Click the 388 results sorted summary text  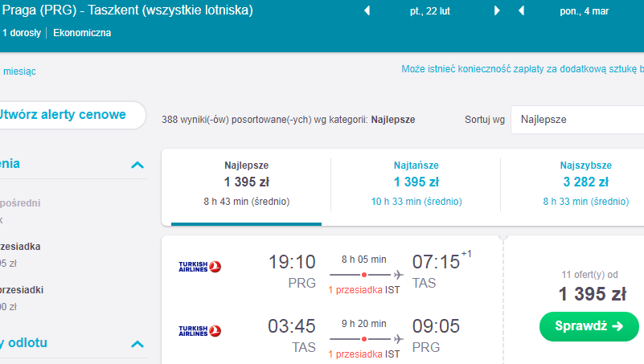(x=289, y=120)
